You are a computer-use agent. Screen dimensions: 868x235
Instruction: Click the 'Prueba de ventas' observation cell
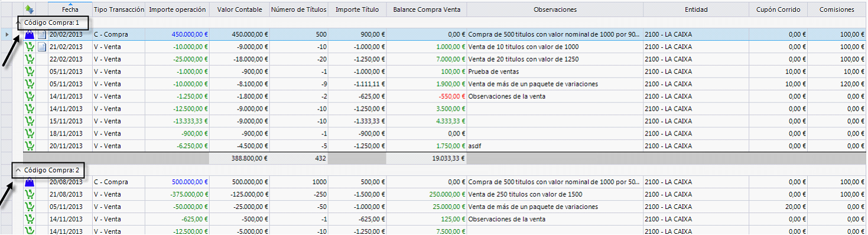click(555, 72)
